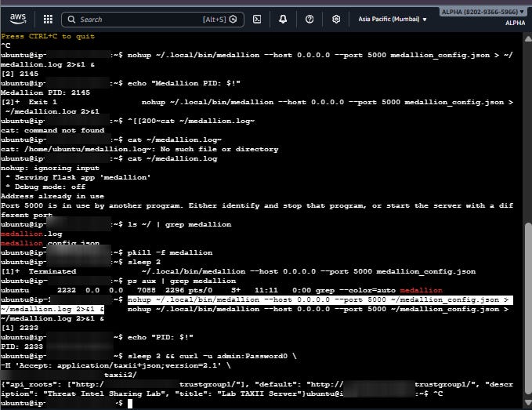Click the 'Medallion PID: 2145' output line
The height and width of the screenshot is (410, 532).
[x=45, y=93]
